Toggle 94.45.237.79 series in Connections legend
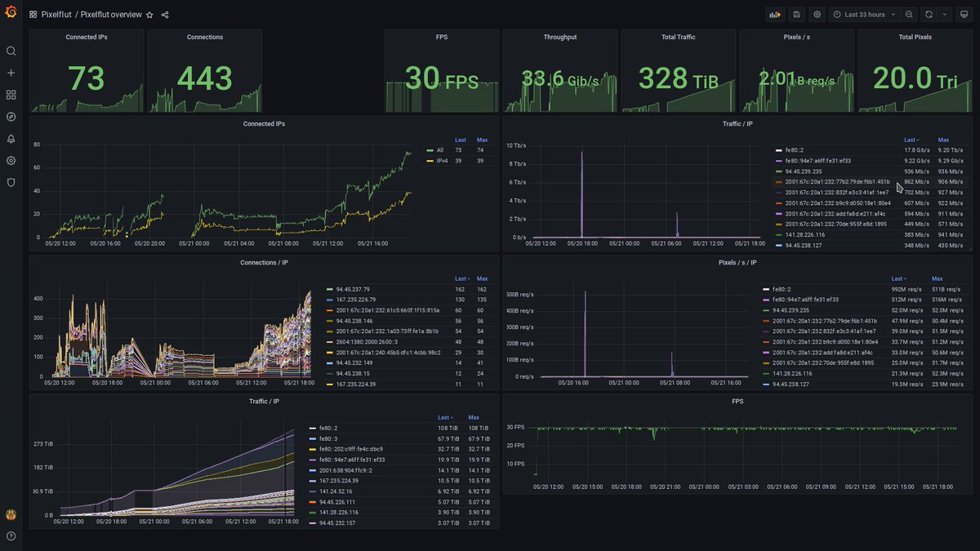Viewport: 980px width, 551px height. tap(353, 289)
